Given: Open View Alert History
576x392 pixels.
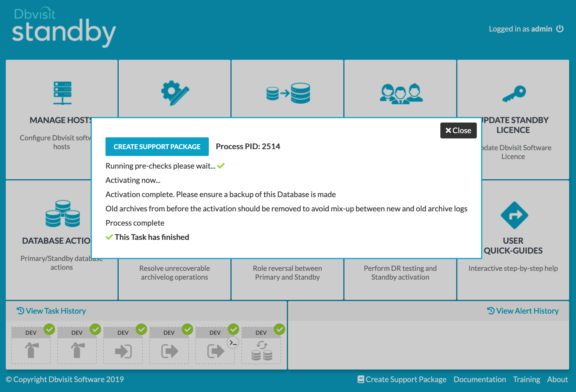Looking at the screenshot, I should click(x=523, y=311).
